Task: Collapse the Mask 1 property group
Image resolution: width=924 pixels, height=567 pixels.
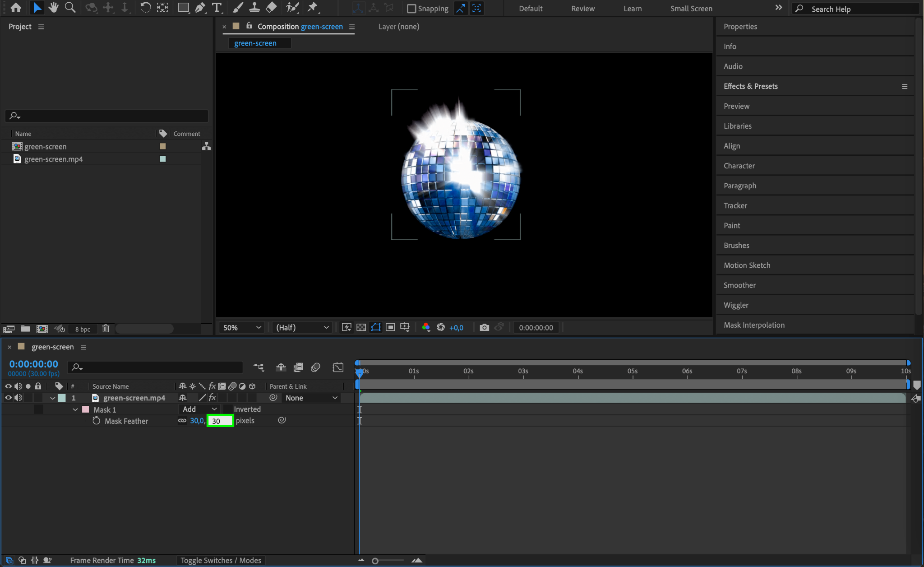Action: [75, 409]
